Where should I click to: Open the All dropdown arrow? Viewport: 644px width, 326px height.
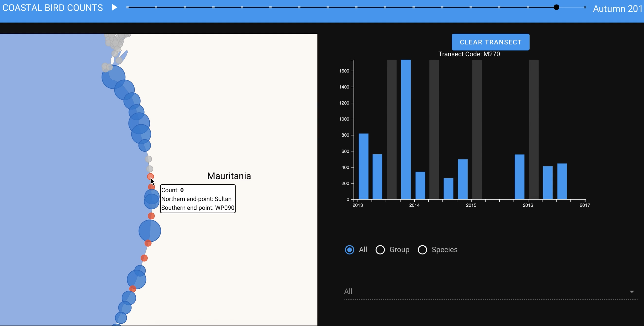click(x=631, y=291)
